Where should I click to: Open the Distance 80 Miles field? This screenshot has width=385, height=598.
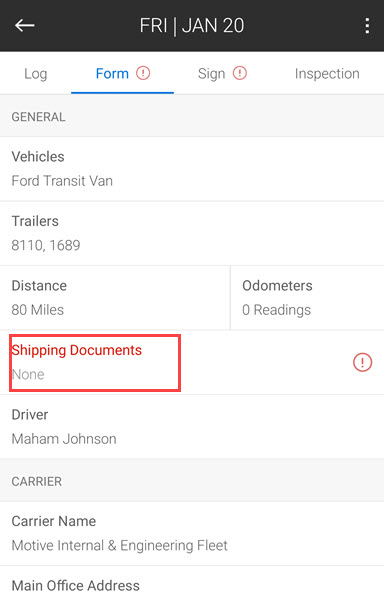115,298
